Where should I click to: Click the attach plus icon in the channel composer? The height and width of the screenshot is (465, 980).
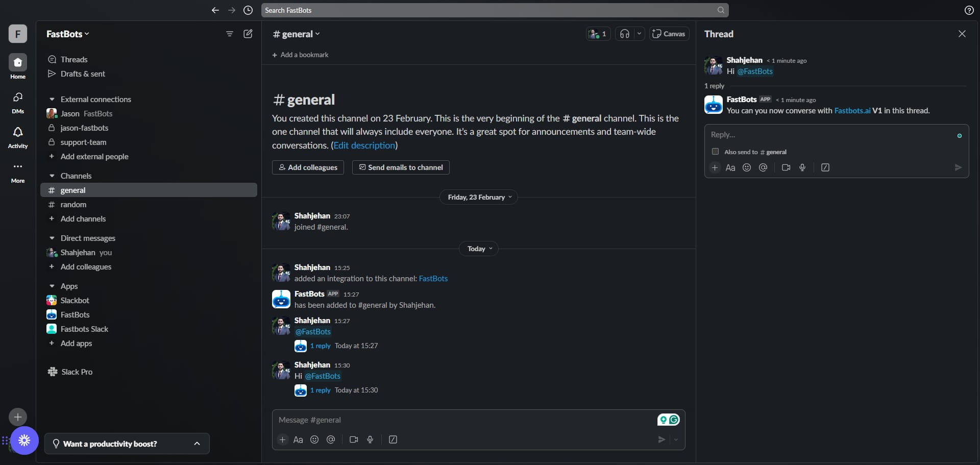282,439
